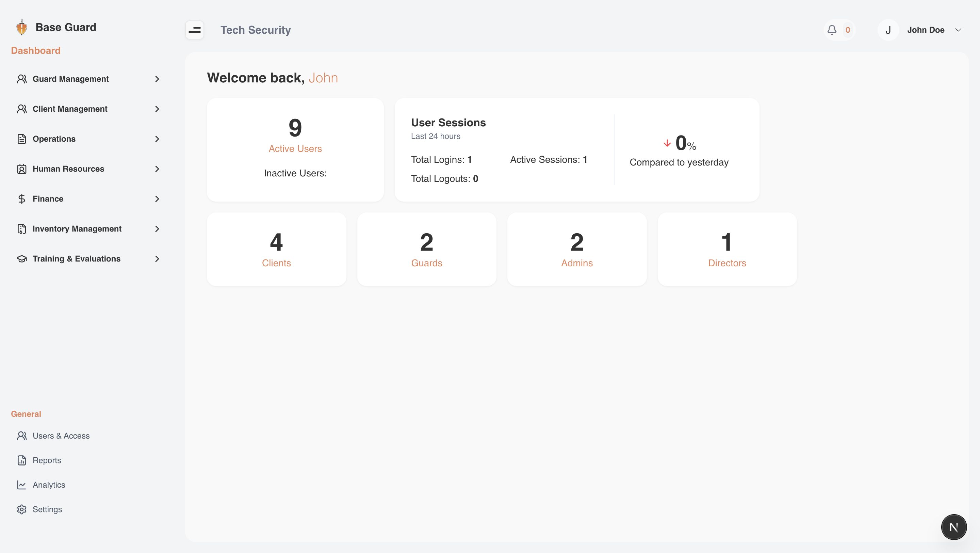
Task: Click the Training & Evaluations graduation cap icon
Action: (22, 259)
